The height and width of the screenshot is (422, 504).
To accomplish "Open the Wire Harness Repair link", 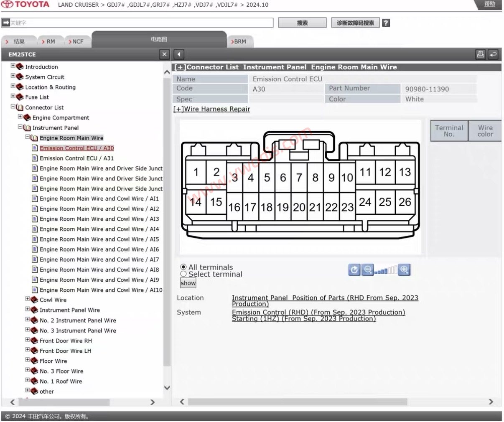I will (x=212, y=109).
